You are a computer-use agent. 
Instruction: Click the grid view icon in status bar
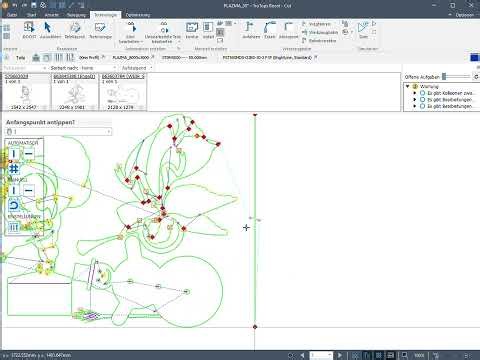[x=379, y=355]
